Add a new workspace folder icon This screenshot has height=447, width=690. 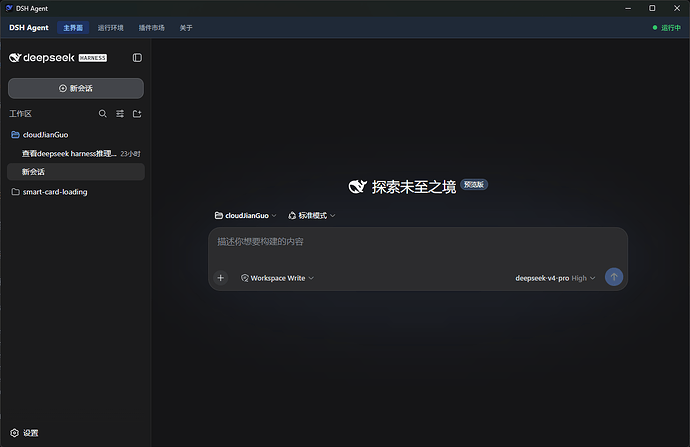pyautogui.click(x=137, y=114)
